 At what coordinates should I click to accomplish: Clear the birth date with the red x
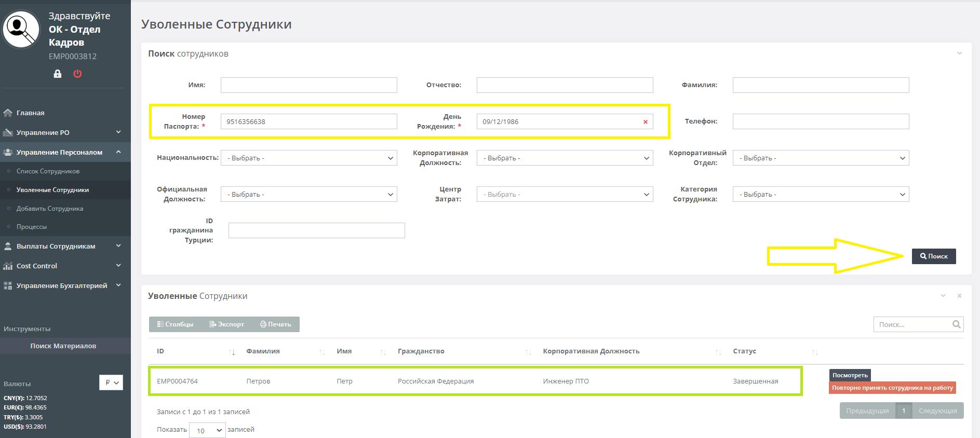[646, 122]
